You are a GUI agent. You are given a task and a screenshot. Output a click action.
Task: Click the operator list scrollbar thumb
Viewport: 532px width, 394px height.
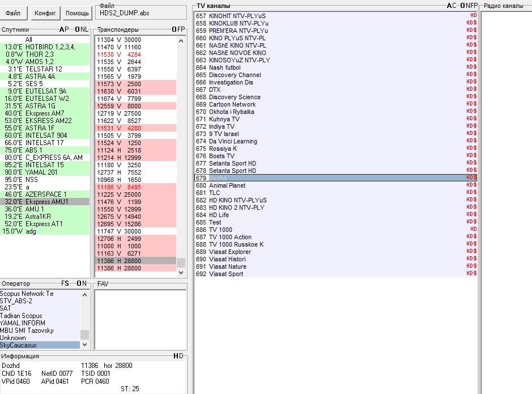84,334
